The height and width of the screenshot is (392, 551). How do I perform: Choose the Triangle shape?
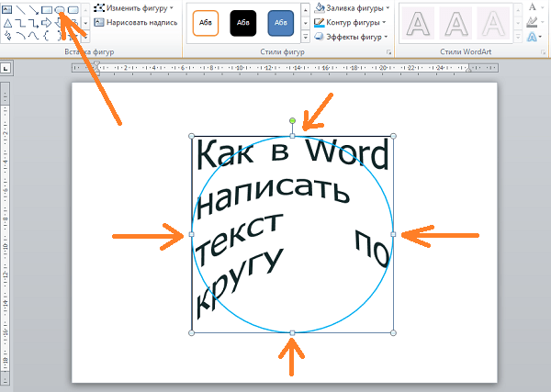click(x=7, y=23)
